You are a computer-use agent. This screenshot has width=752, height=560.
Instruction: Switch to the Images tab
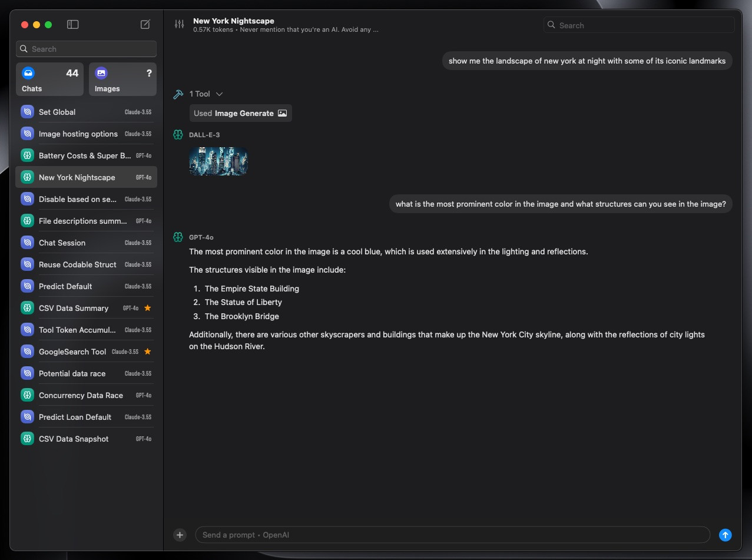[122, 79]
